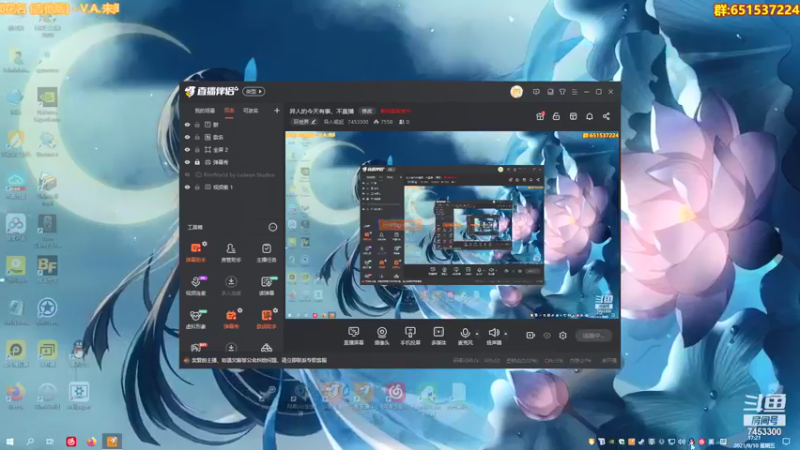This screenshot has width=800, height=450.
Task: Open the 主播任务 checklist tool
Action: click(x=266, y=252)
